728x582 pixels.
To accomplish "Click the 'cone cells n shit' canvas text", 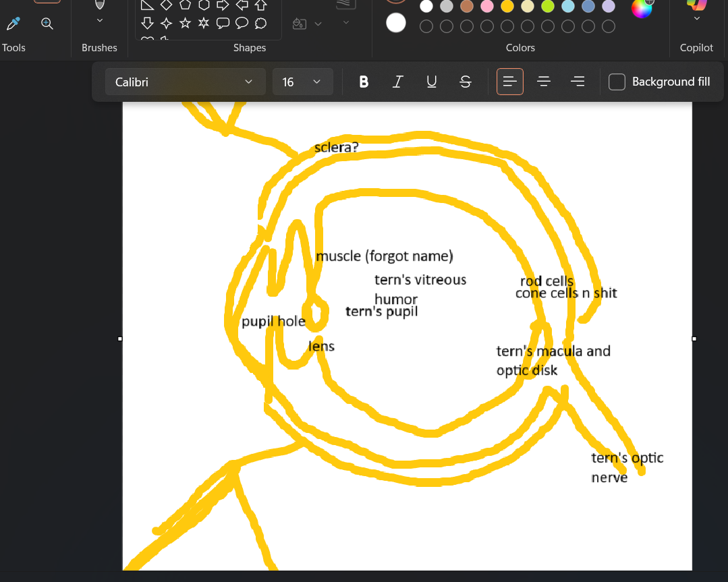I will [566, 293].
